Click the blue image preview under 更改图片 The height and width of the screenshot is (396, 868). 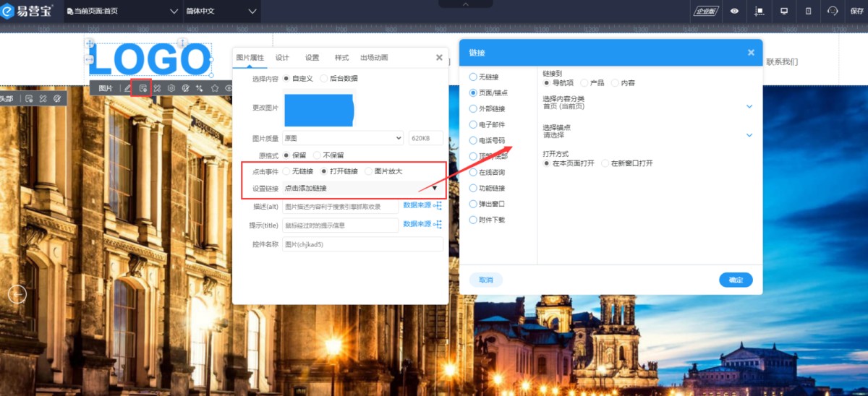pyautogui.click(x=318, y=110)
